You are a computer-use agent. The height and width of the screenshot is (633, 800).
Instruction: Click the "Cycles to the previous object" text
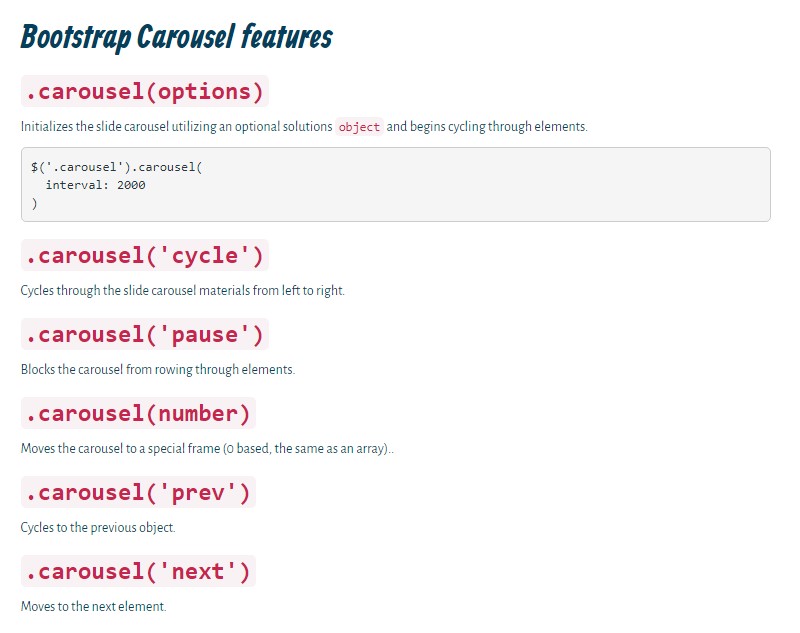98,528
